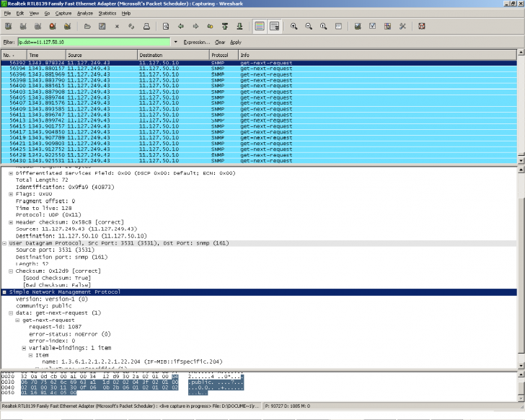Click the Print packets toolbar icon
This screenshot has height=420, width=525.
click(x=146, y=26)
